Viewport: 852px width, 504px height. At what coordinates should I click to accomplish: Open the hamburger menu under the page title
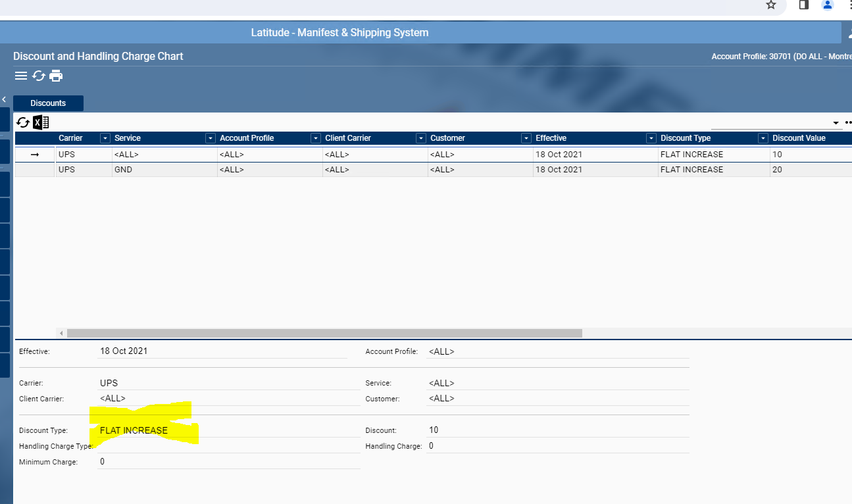click(21, 76)
